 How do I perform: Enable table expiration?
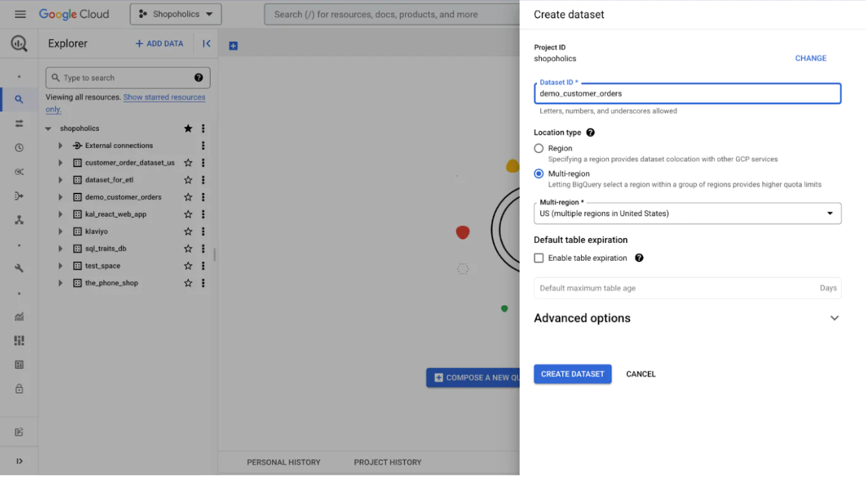539,258
